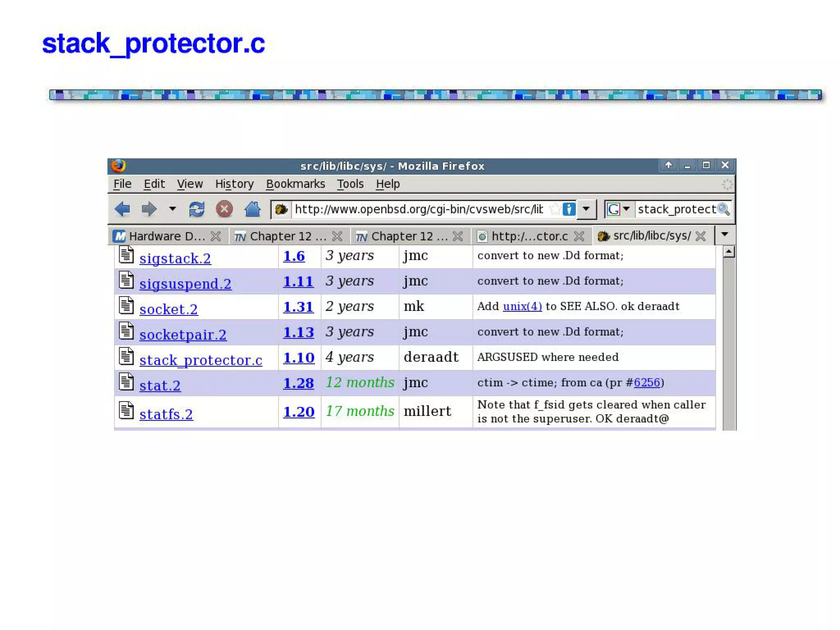Click the document icon beside sigstack.2

(126, 254)
